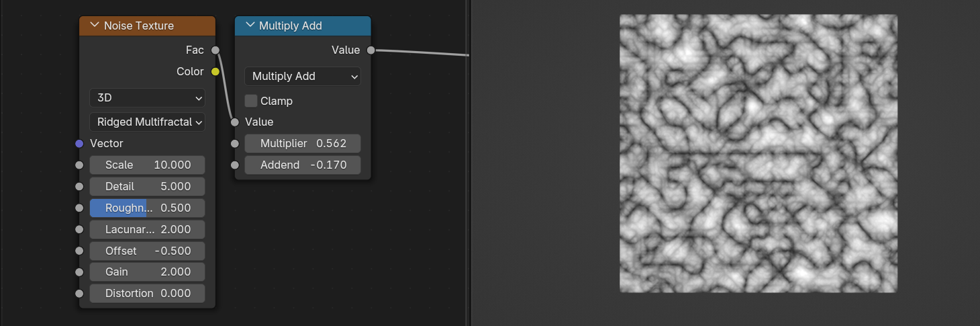
Task: Click the Lacunarity 2.000 field
Action: pyautogui.click(x=147, y=229)
